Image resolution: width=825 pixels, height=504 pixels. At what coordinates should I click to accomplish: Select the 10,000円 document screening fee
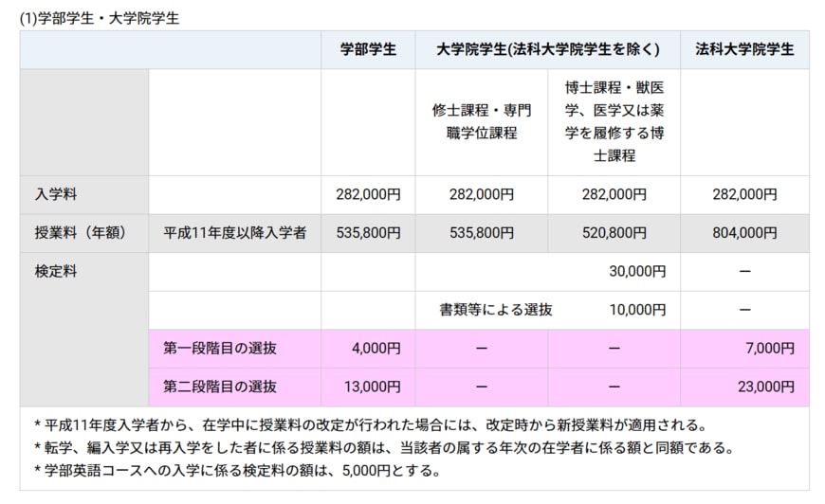637,310
